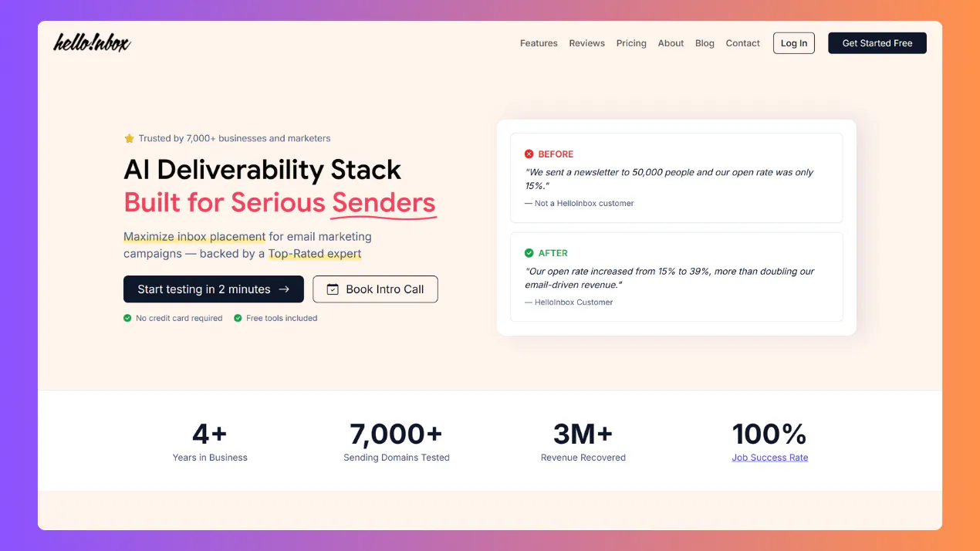
Task: Click the 100% stat number
Action: point(769,434)
